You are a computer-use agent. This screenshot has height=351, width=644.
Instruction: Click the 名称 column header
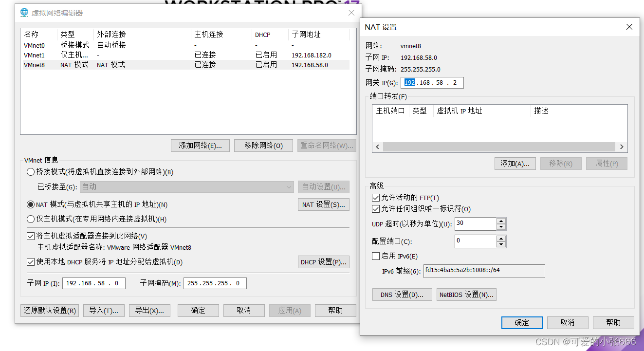click(39, 35)
